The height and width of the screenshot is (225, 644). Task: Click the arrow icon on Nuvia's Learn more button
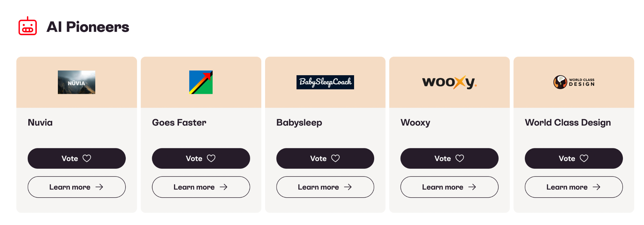click(x=99, y=187)
